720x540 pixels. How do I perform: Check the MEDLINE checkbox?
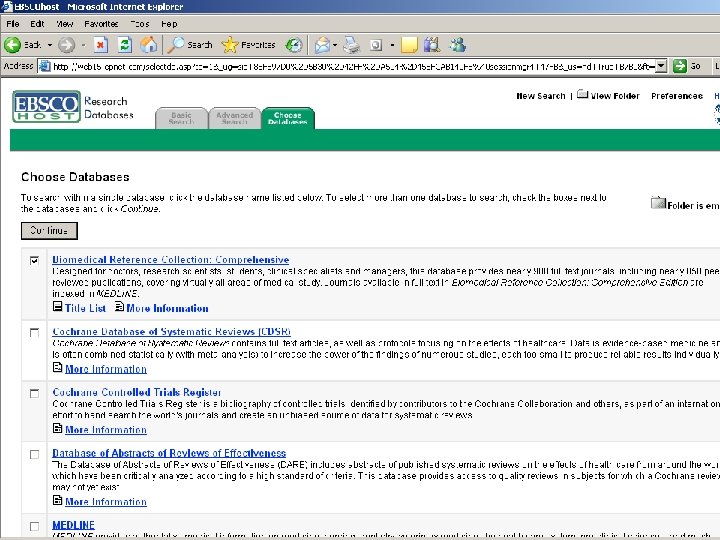(34, 526)
